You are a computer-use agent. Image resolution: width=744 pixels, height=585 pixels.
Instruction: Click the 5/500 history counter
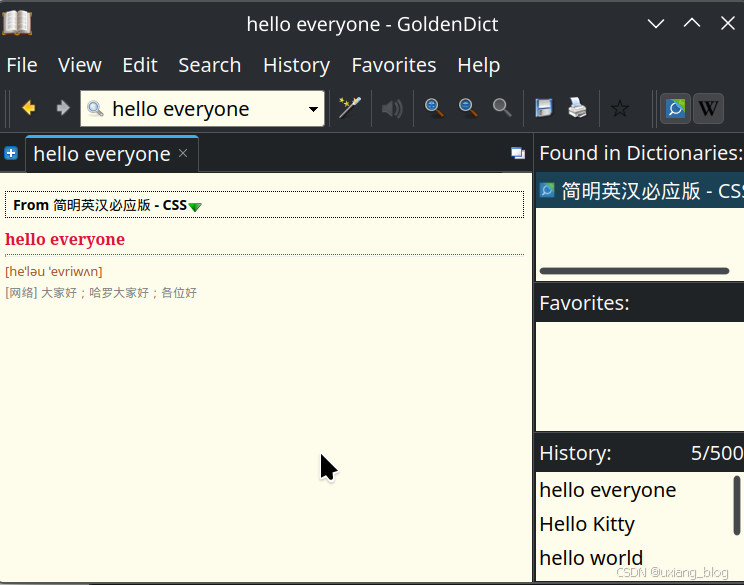click(717, 453)
